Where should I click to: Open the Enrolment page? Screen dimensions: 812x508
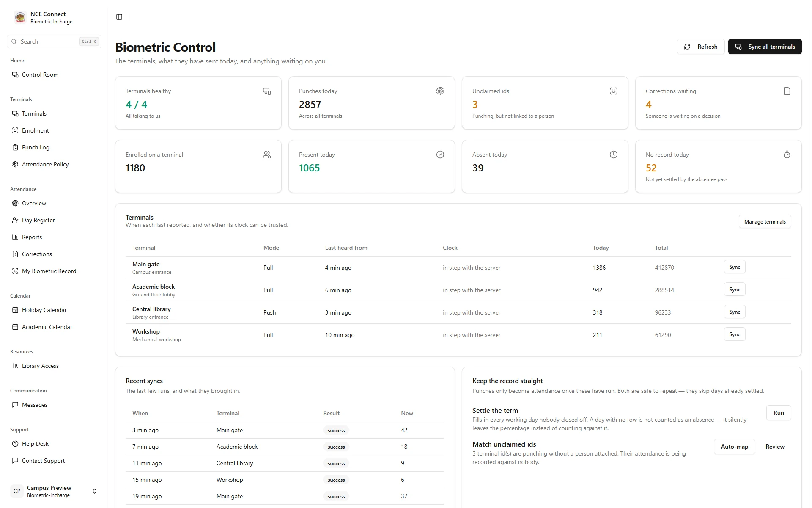tap(54, 130)
